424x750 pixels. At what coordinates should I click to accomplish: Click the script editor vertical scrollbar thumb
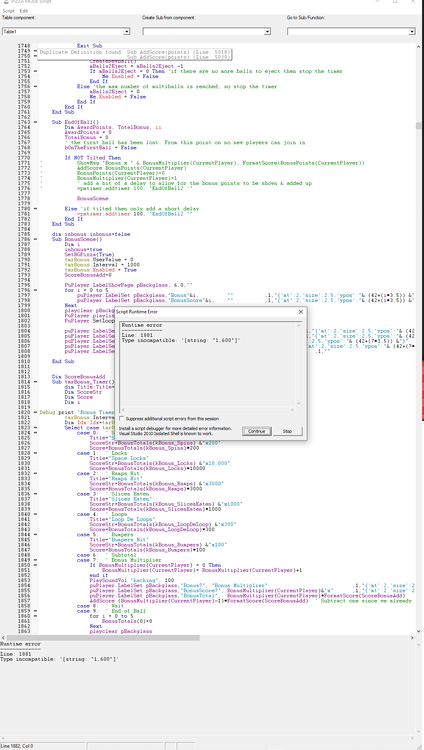(419, 126)
